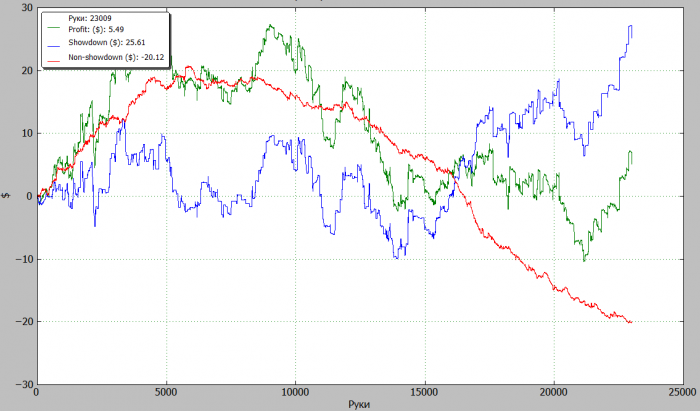700x411 pixels.
Task: Click the x-axis tick label '10000'
Action: 295,393
